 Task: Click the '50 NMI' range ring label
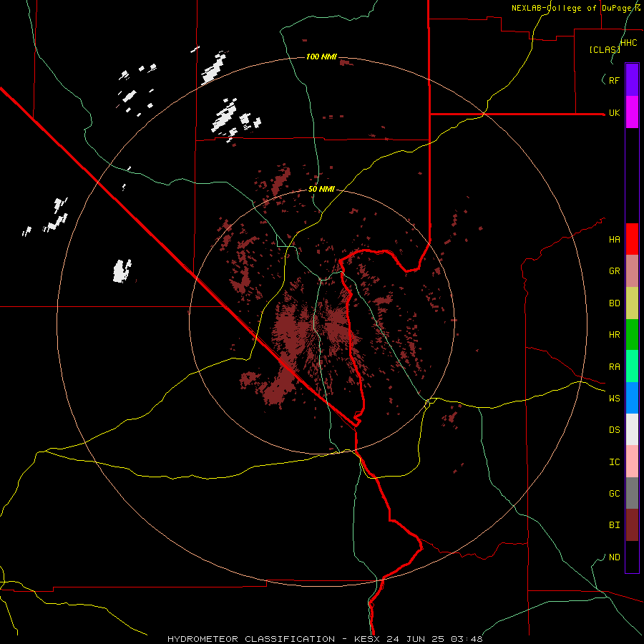(x=321, y=189)
